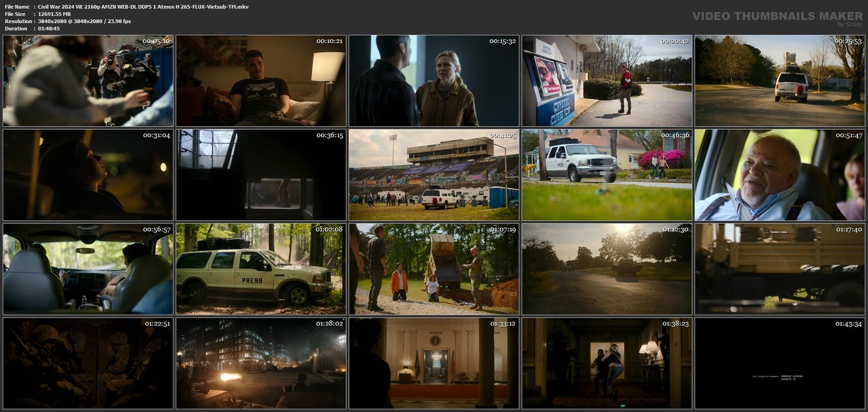
Task: Open the thumbnail at 01:07:19
Action: pos(434,269)
